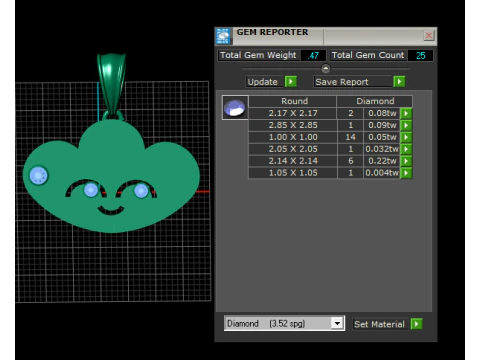Select the 2.85 X 2.85 size cell
The height and width of the screenshot is (360, 480).
293,125
